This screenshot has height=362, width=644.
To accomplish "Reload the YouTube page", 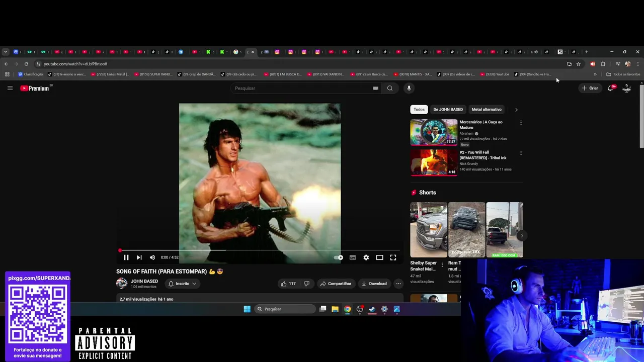I will [26, 64].
